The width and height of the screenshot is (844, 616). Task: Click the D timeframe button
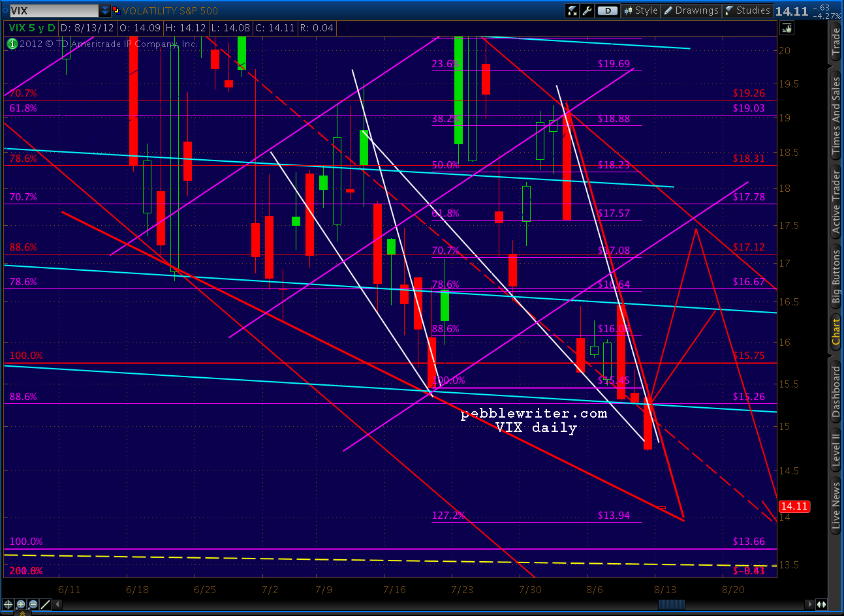(x=607, y=10)
